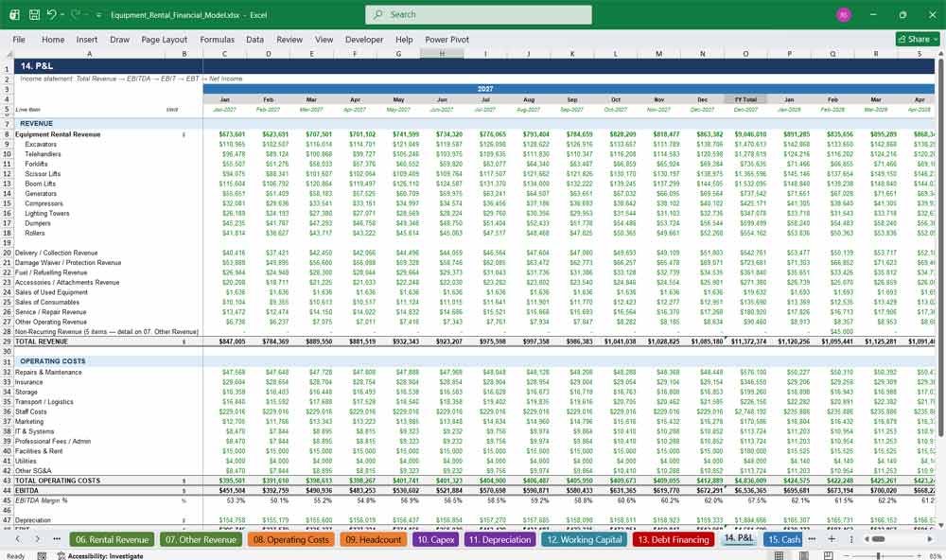
Task: Select the TOTAL REVENUE row label
Action: pos(41,341)
